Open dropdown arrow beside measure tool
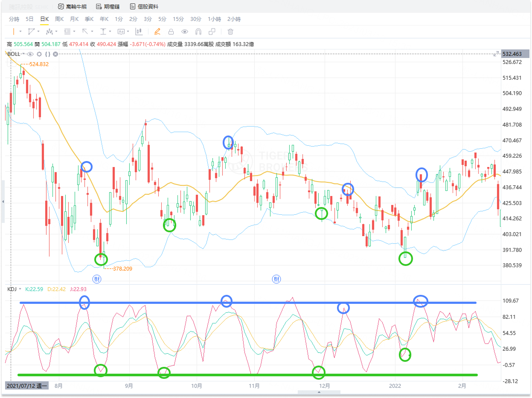The height and width of the screenshot is (398, 532). coord(110,32)
